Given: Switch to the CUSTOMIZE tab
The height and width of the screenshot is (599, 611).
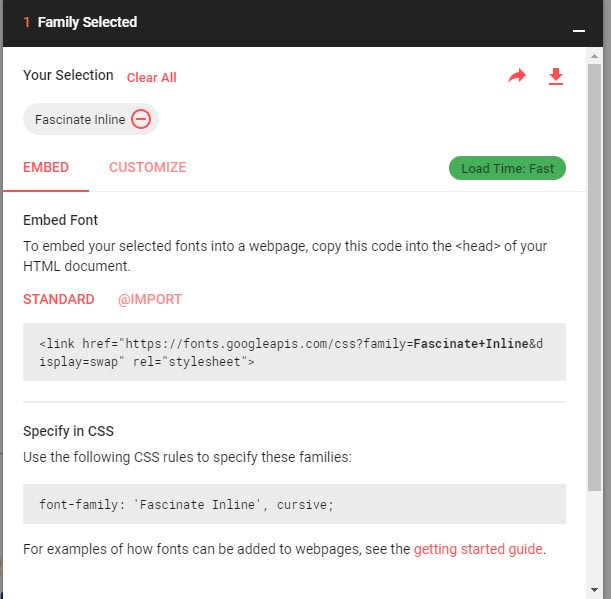Looking at the screenshot, I should coord(148,167).
